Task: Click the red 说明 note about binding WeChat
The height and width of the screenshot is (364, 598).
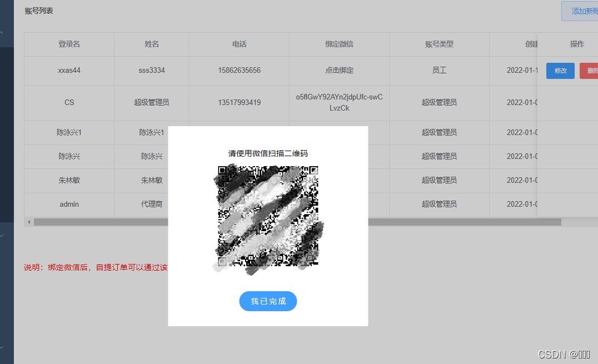Action: (96, 267)
